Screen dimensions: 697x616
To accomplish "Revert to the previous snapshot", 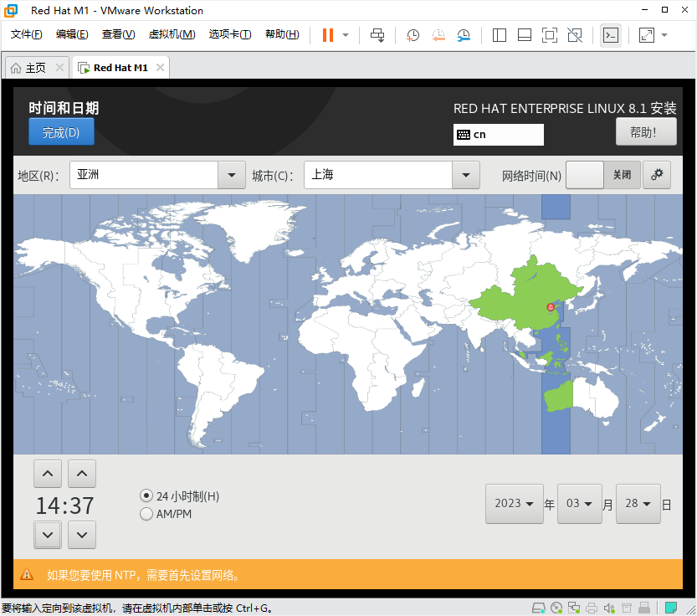I will click(438, 35).
